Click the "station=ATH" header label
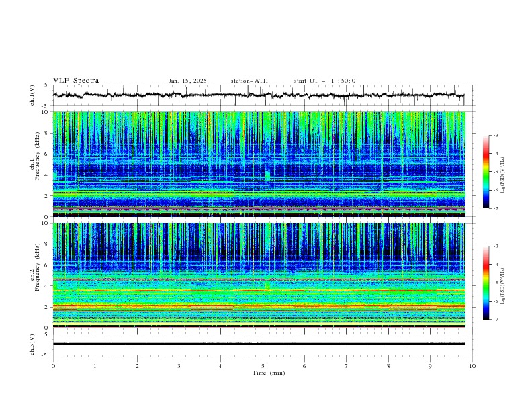 pos(249,81)
